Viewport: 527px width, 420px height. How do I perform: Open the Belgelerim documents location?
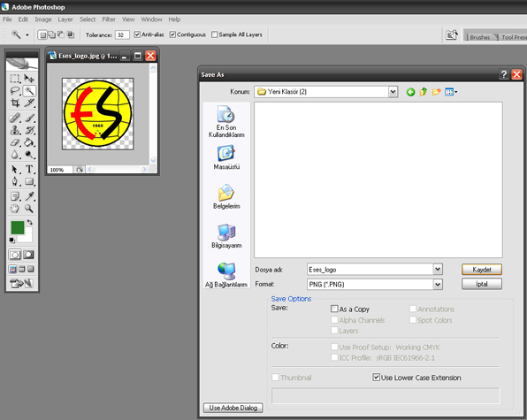[x=226, y=197]
